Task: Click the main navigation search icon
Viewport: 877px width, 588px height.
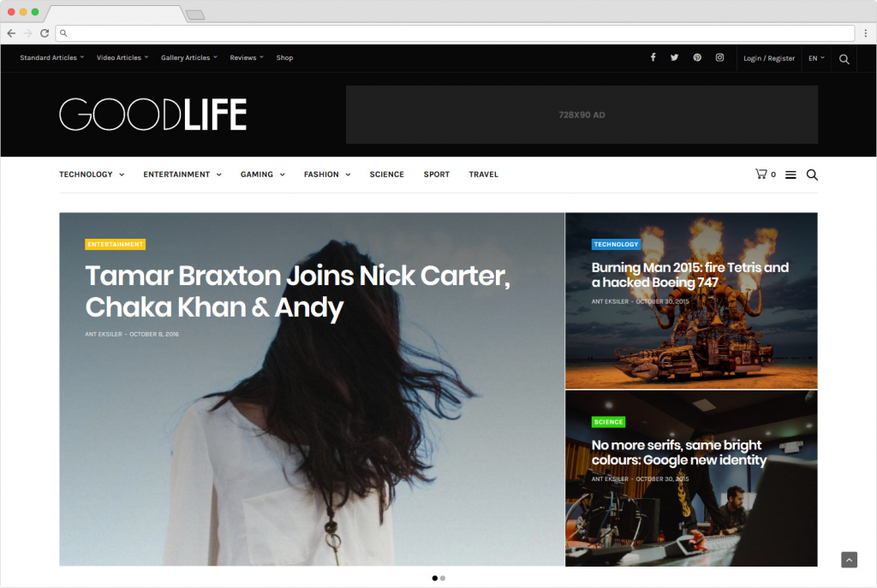Action: point(812,175)
